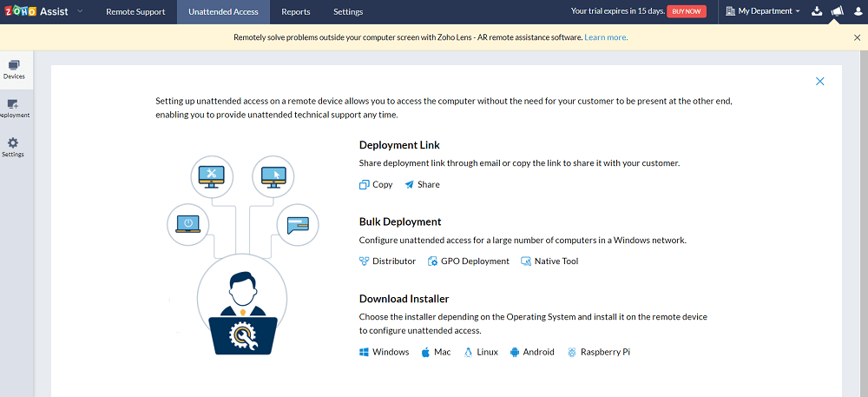
Task: Click the building icon beside My Department
Action: click(x=730, y=11)
